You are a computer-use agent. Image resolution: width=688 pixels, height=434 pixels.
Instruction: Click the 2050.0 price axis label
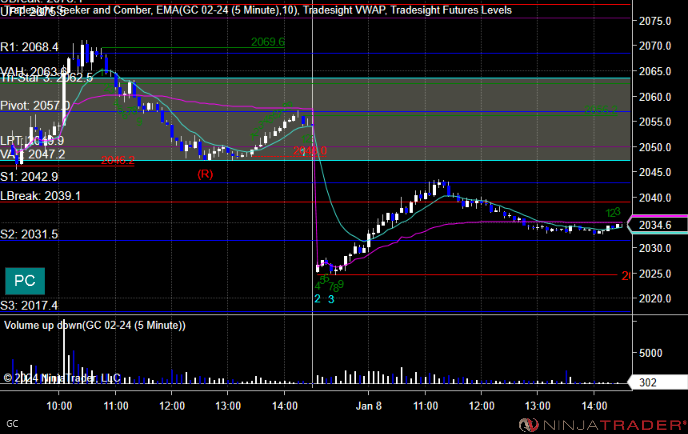click(655, 147)
